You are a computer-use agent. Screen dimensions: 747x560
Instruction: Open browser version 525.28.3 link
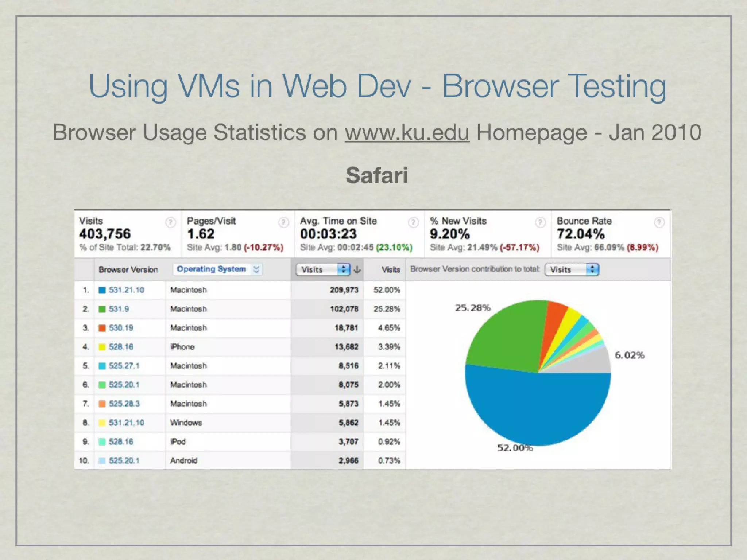tap(124, 404)
